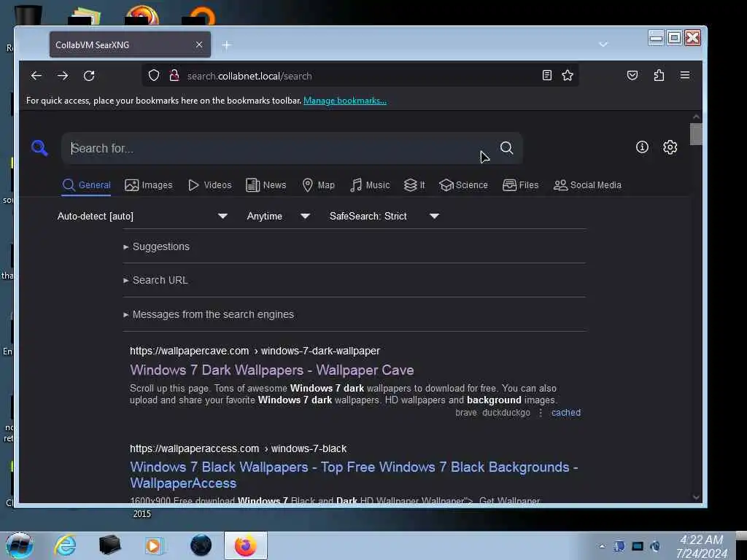747x560 pixels.
Task: Open SearXNG preferences gear icon
Action: click(670, 147)
